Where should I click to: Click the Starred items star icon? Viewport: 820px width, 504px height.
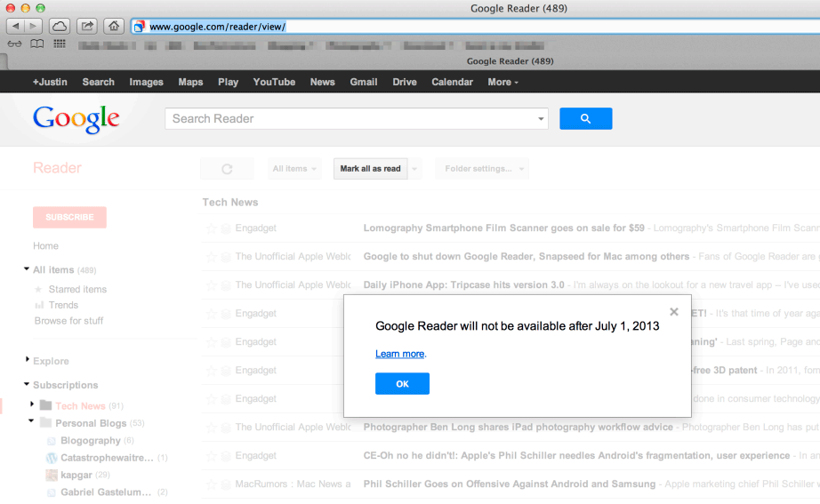click(38, 289)
